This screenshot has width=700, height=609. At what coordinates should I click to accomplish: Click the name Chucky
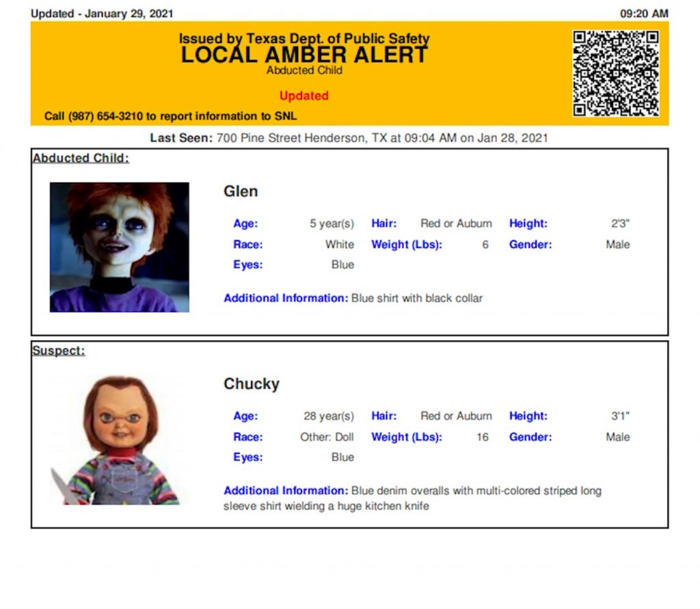(251, 384)
